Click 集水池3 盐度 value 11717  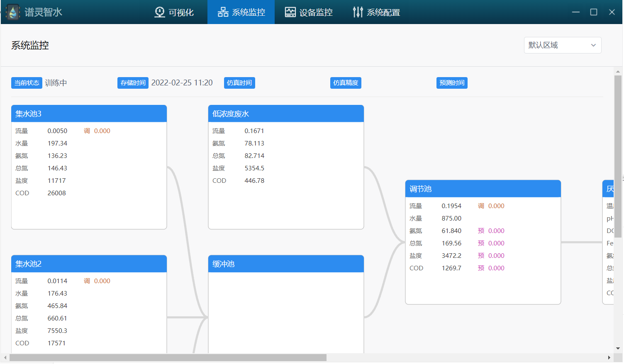(56, 181)
